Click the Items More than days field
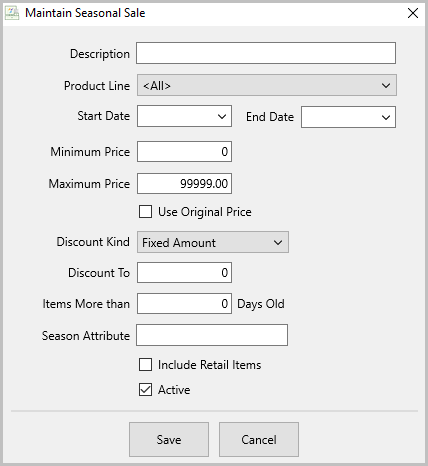This screenshot has width=428, height=466. pyautogui.click(x=184, y=304)
